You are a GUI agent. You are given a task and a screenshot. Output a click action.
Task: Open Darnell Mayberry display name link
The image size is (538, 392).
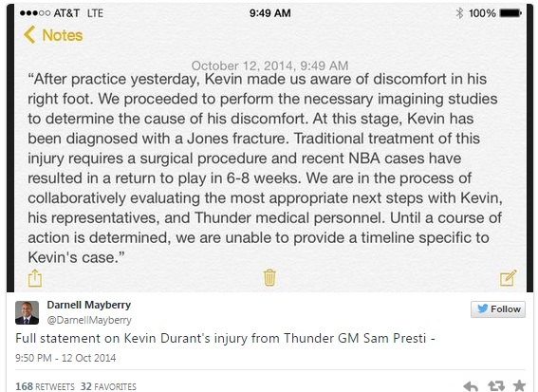[x=89, y=305]
